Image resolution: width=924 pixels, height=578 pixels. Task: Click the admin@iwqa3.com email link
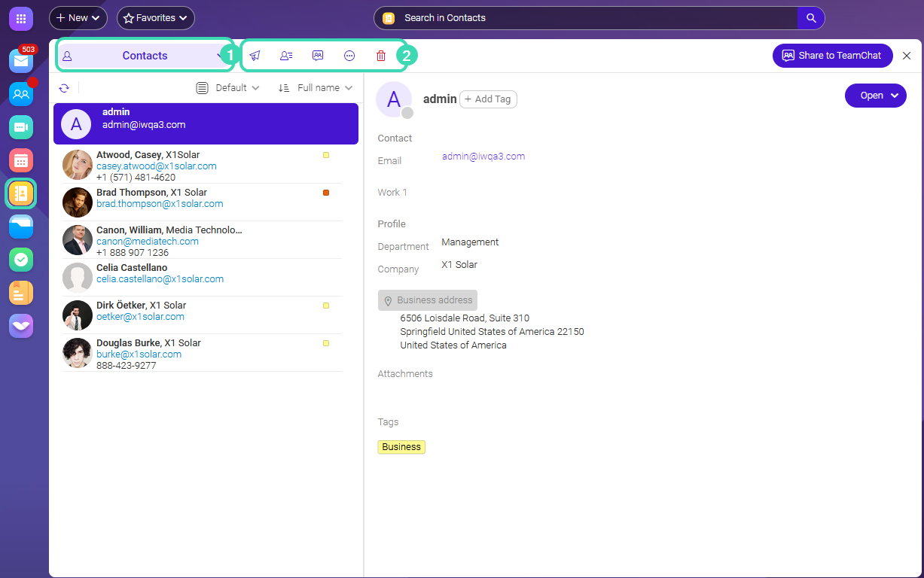pyautogui.click(x=483, y=157)
